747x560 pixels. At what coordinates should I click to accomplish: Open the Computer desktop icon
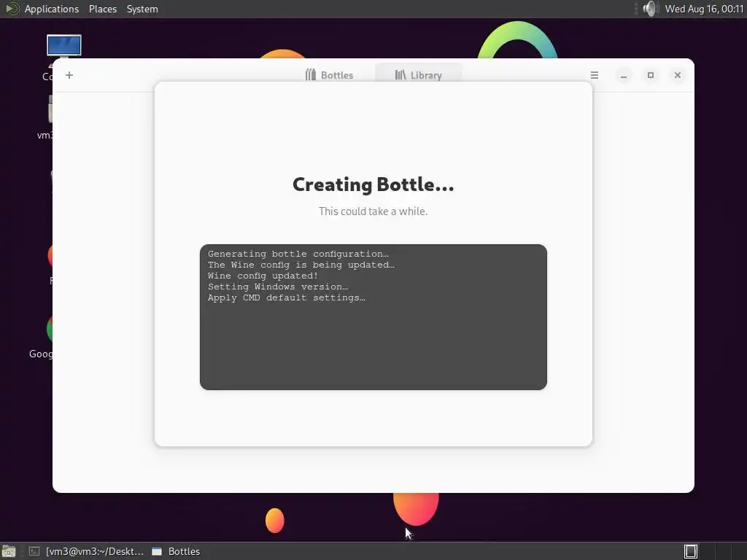(x=64, y=47)
